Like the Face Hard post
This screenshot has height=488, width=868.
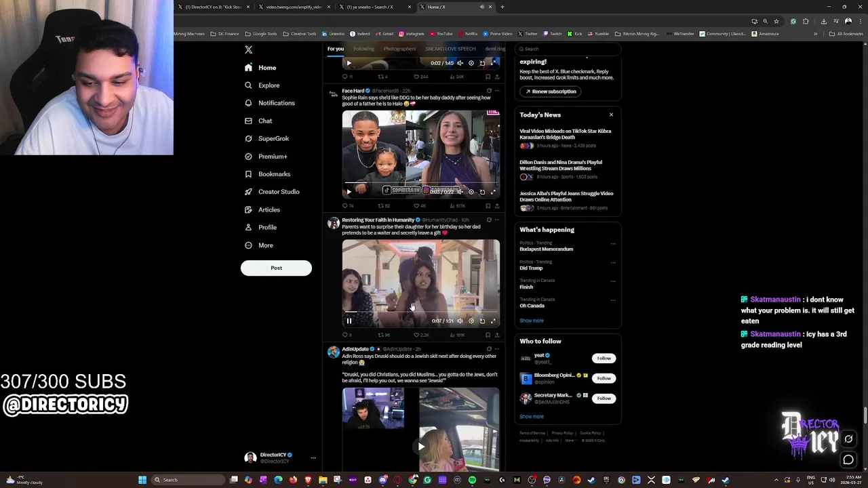(x=420, y=206)
